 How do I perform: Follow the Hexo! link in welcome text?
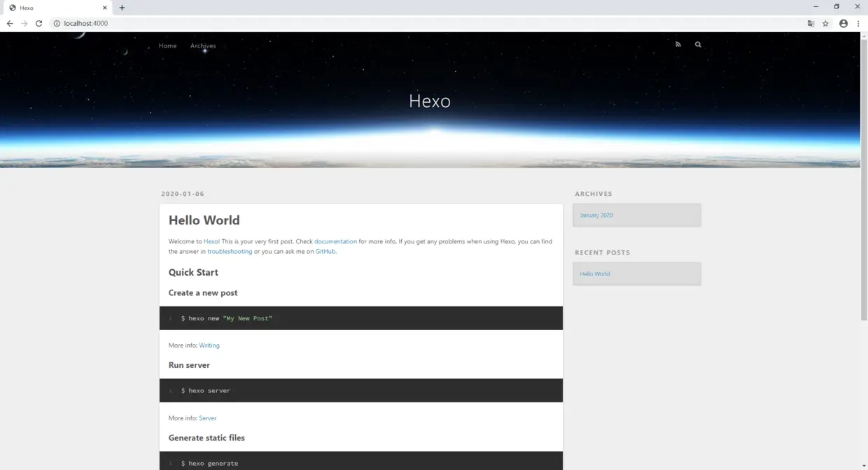pos(211,241)
